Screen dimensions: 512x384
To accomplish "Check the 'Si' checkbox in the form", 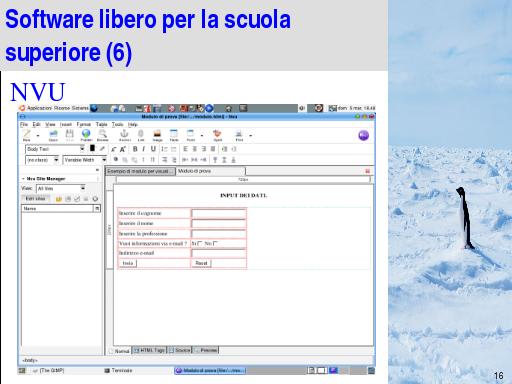I will point(200,243).
